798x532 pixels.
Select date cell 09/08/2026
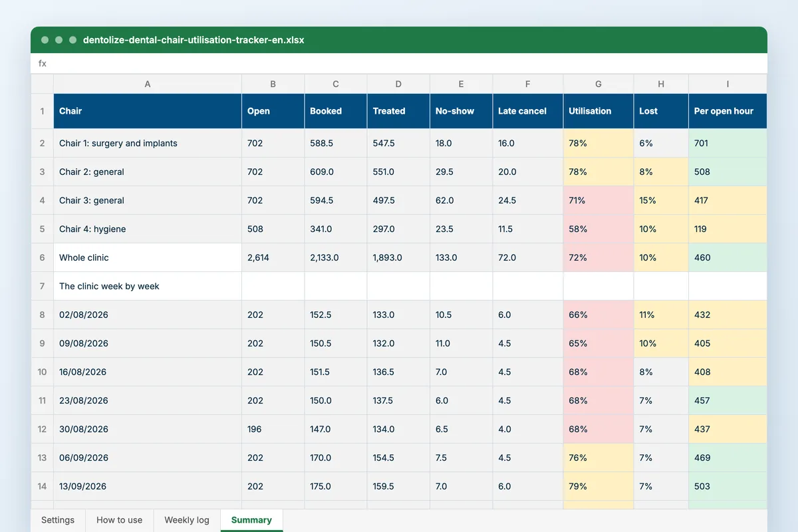pyautogui.click(x=148, y=343)
